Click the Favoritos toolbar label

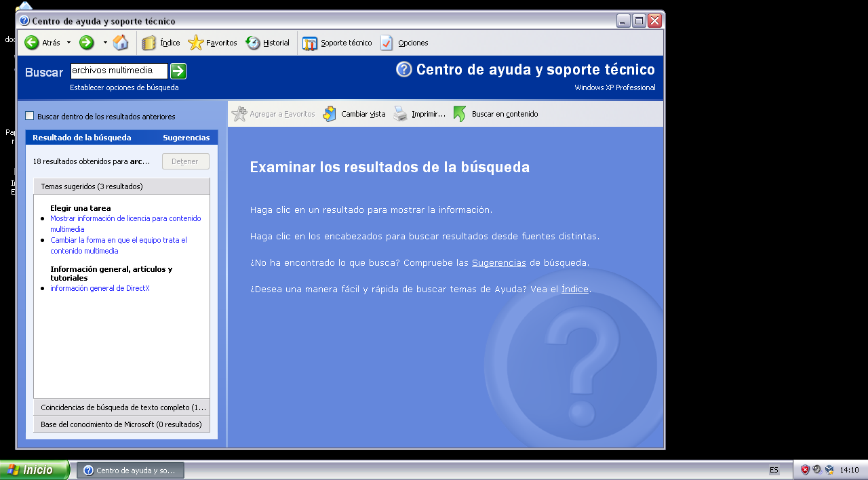[222, 43]
